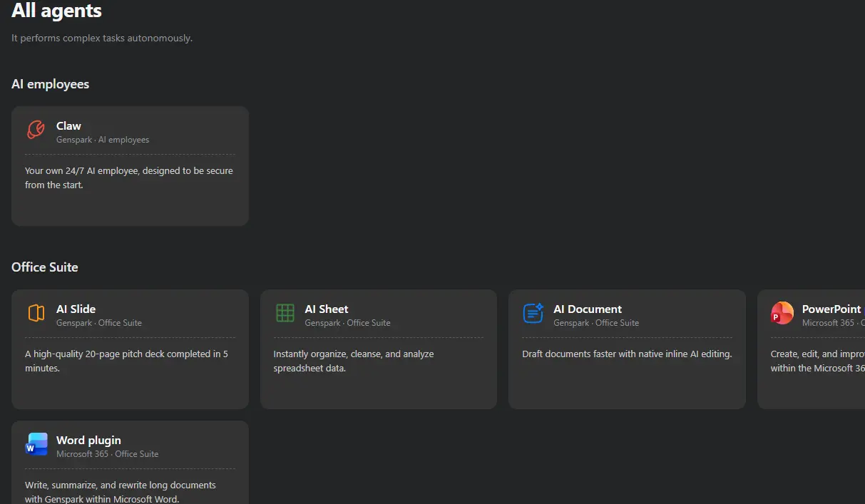Click 'Draft documents faster' description
865x504 pixels.
click(627, 354)
